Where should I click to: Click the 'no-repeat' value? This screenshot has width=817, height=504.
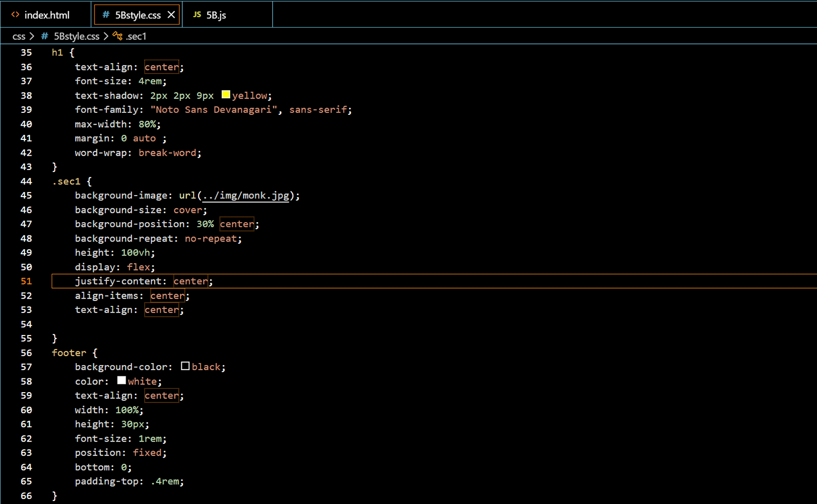[x=211, y=238]
